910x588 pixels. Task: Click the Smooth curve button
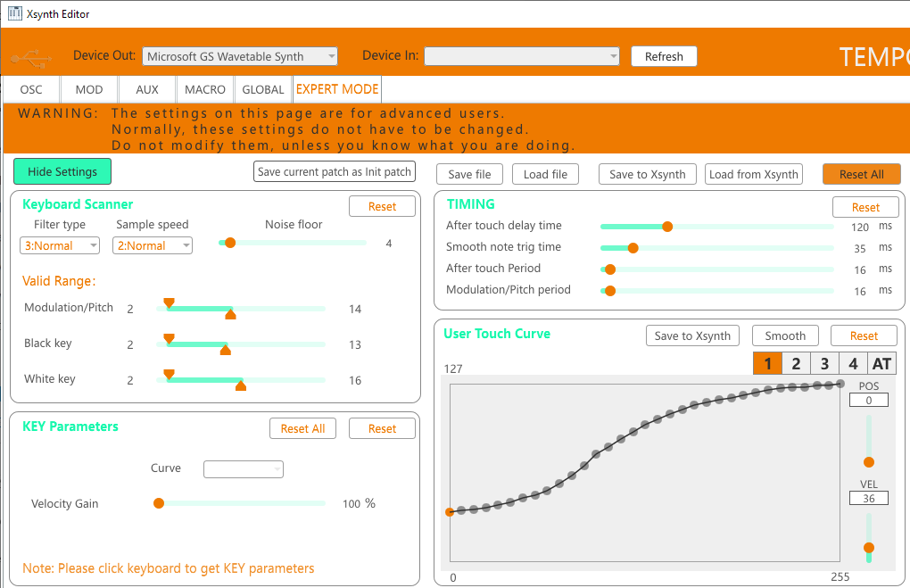(785, 335)
